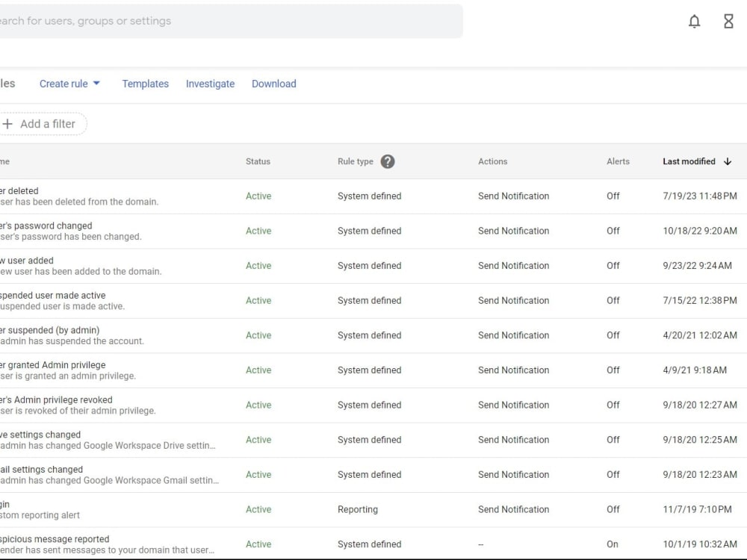
Task: Click the Last modified sort arrow
Action: coord(727,161)
